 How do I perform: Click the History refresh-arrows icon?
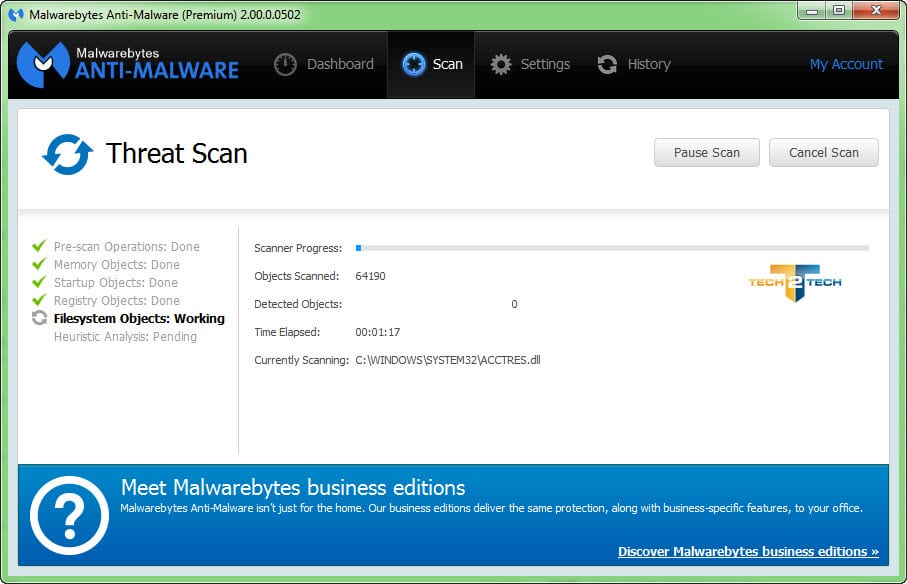click(x=607, y=64)
